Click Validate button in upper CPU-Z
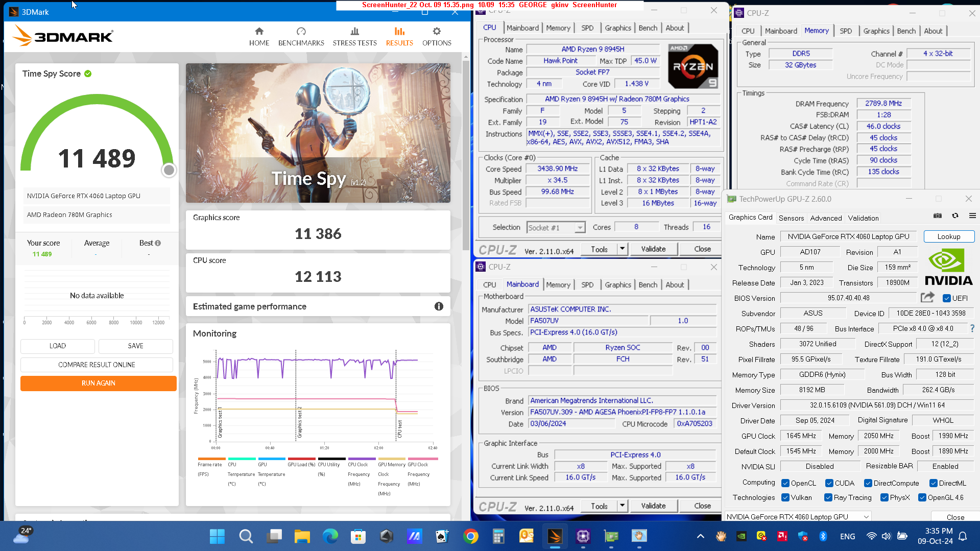The image size is (980, 551). pyautogui.click(x=653, y=249)
